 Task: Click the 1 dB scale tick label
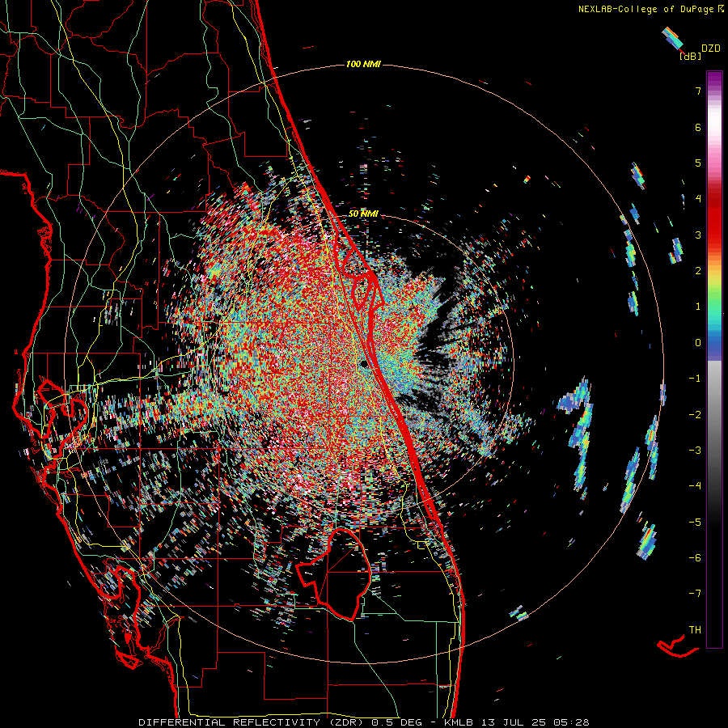coord(698,307)
